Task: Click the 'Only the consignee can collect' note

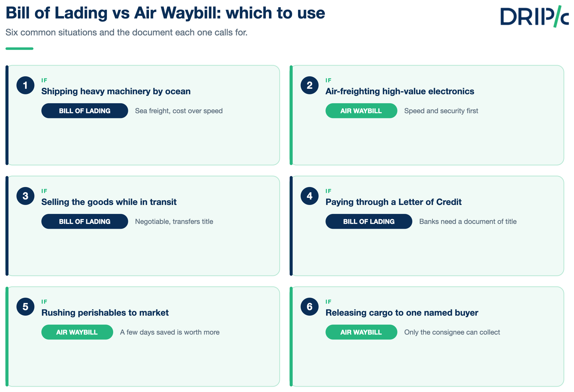Action: coord(452,332)
